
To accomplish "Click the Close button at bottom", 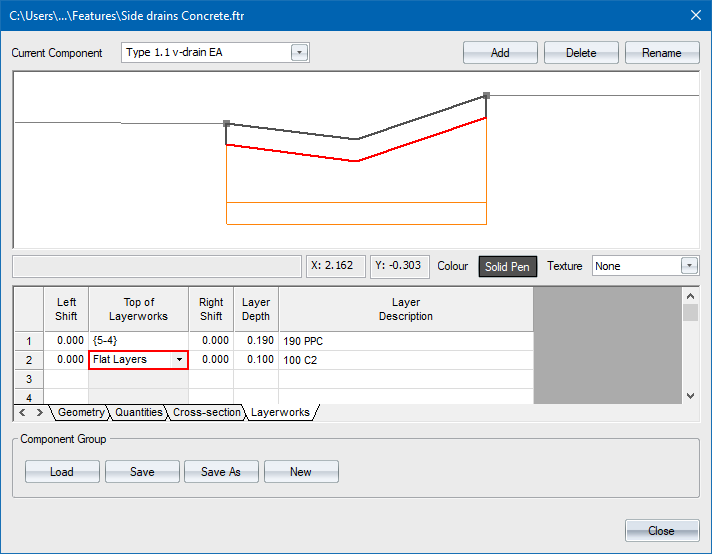I will click(661, 531).
